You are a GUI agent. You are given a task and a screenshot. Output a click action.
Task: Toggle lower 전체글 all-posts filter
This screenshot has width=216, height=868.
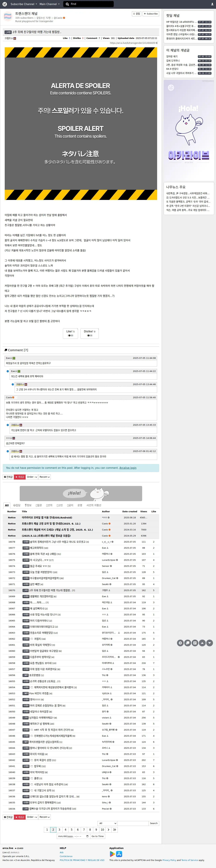pos(8,817)
